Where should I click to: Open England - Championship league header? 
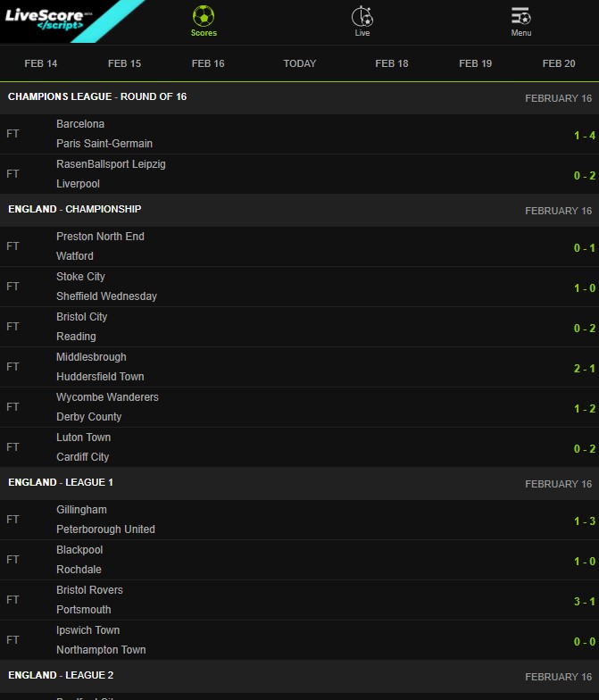[x=75, y=209]
